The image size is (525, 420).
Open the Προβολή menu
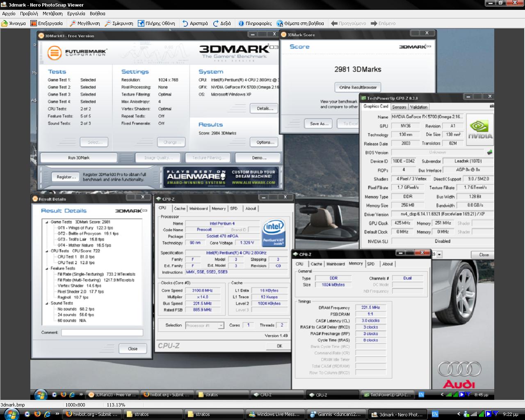(x=29, y=14)
